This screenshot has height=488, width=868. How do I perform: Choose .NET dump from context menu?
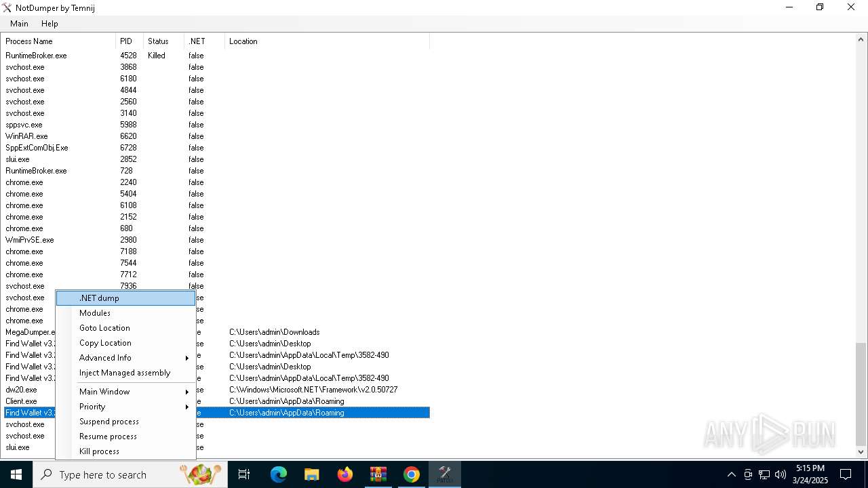pyautogui.click(x=126, y=298)
